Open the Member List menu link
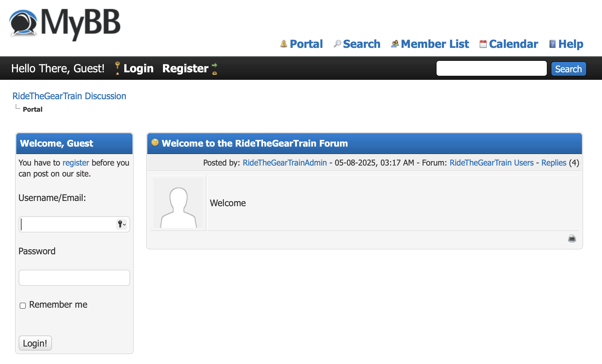The width and height of the screenshot is (602, 364). 435,44
